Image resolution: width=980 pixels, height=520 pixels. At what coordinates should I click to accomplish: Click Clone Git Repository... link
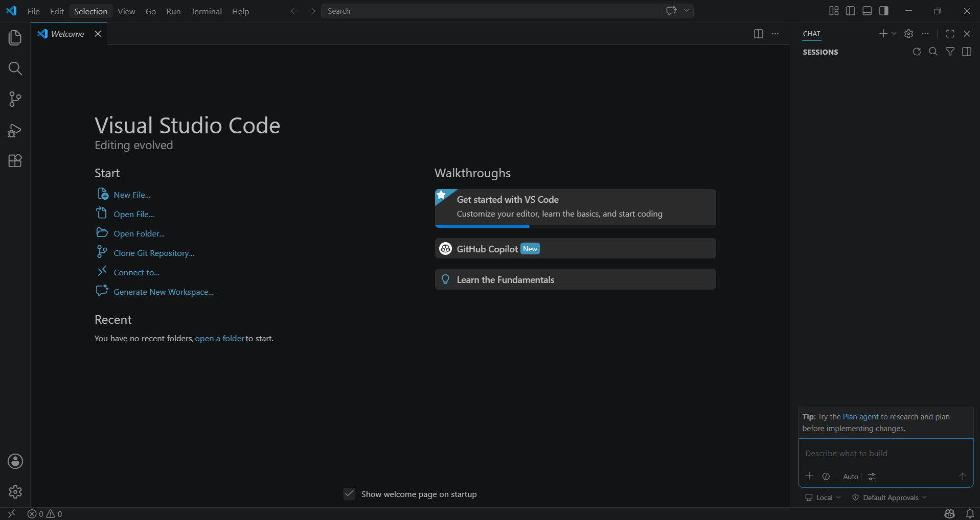(x=154, y=253)
